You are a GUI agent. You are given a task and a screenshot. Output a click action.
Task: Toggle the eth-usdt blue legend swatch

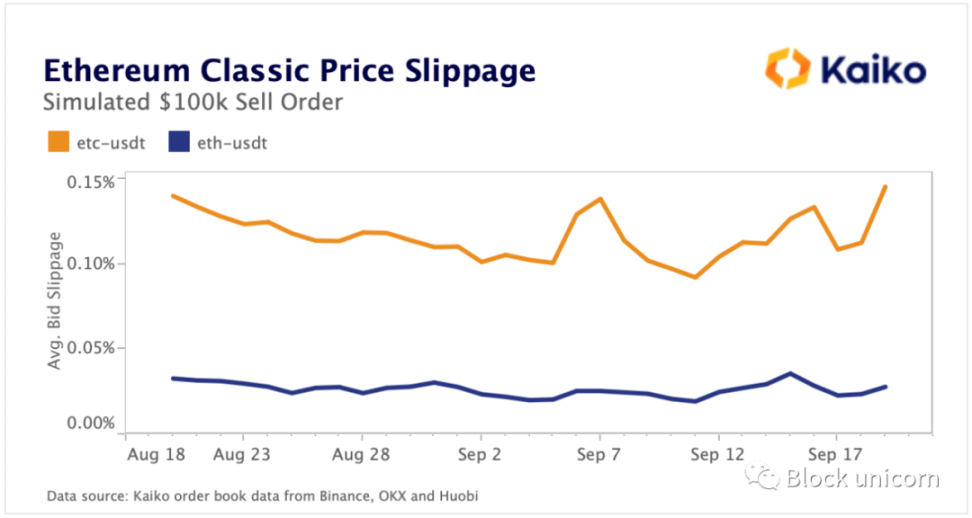pos(179,143)
